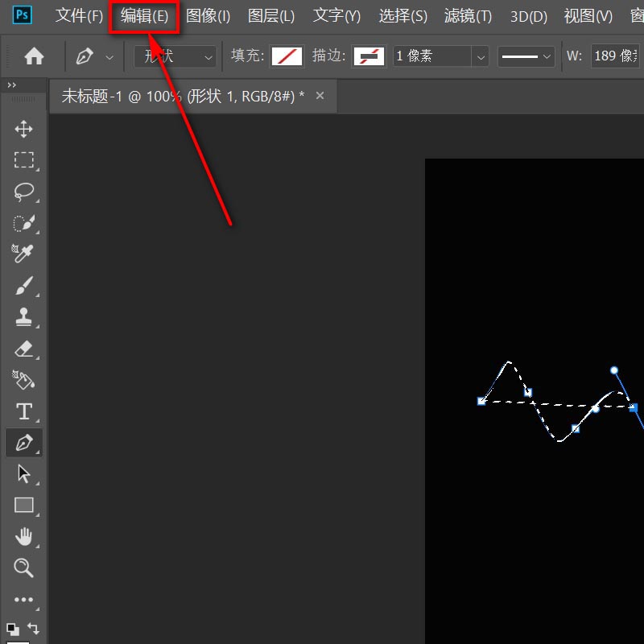Screen dimensions: 644x644
Task: Open the 编辑(E) menu
Action: coord(144,16)
